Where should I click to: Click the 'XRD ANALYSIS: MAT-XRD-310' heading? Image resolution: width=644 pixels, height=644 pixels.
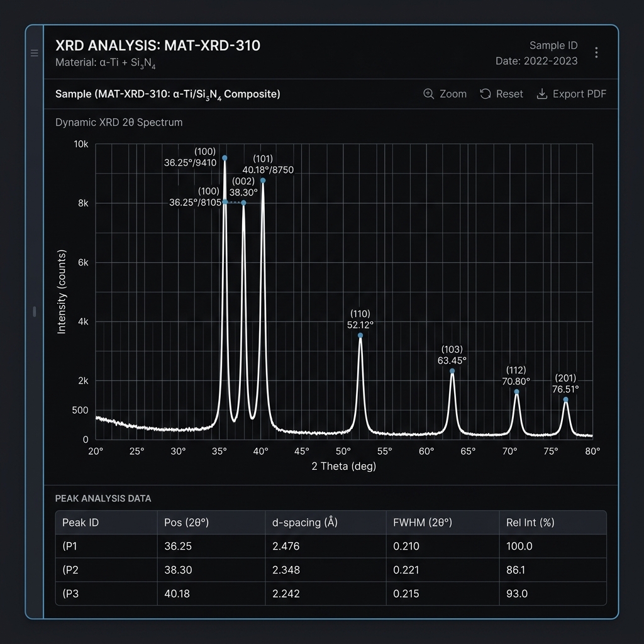click(158, 45)
